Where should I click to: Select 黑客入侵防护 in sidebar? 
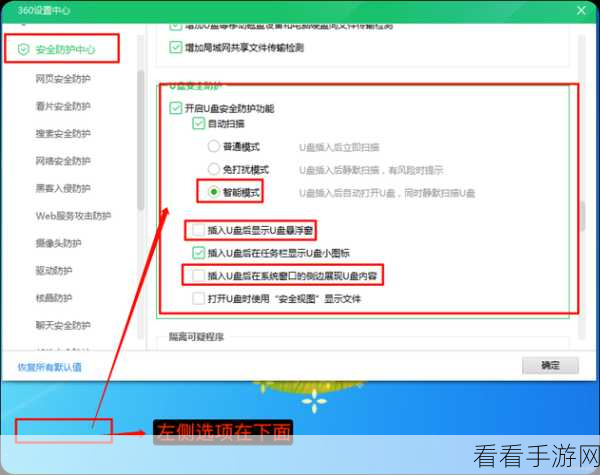tap(63, 188)
